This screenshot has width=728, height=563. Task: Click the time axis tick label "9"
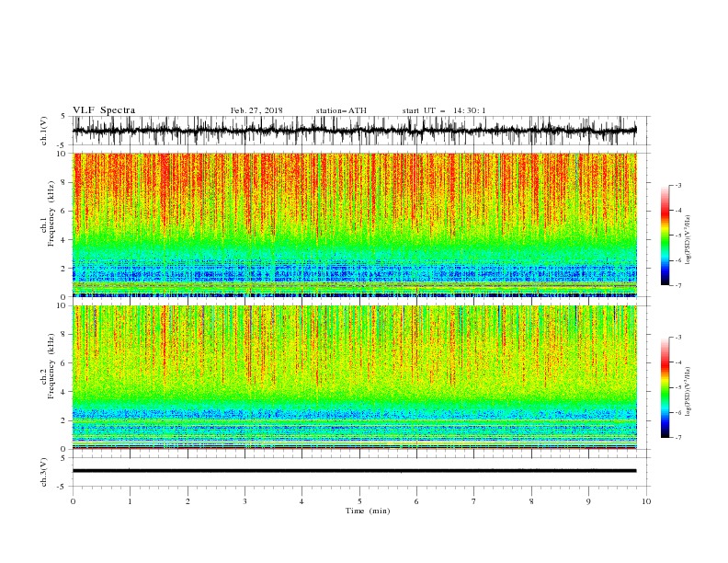588,501
